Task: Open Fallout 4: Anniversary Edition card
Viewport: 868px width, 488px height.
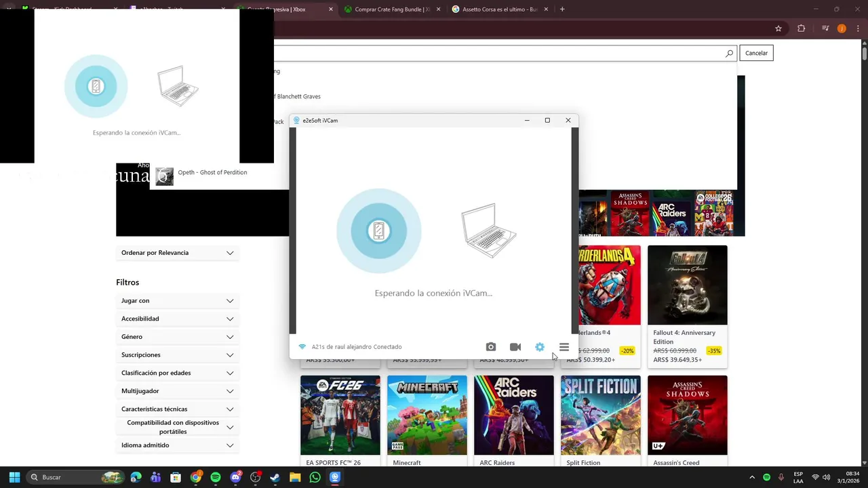Action: pyautogui.click(x=688, y=306)
